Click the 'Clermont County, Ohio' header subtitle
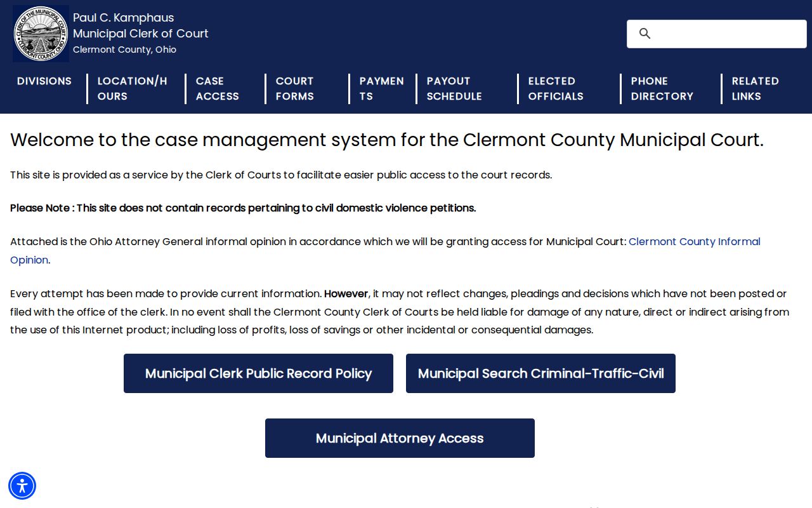Viewport: 812px width, 508px height. pyautogui.click(x=124, y=50)
